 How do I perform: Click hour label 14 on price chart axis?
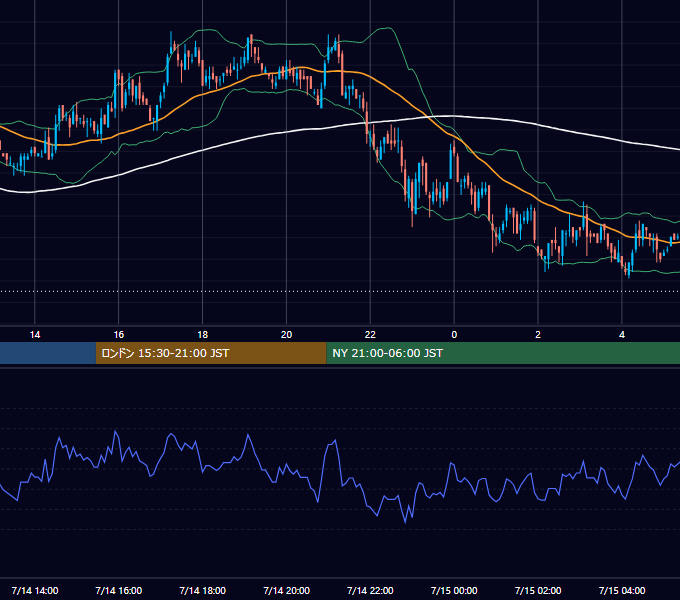point(35,335)
